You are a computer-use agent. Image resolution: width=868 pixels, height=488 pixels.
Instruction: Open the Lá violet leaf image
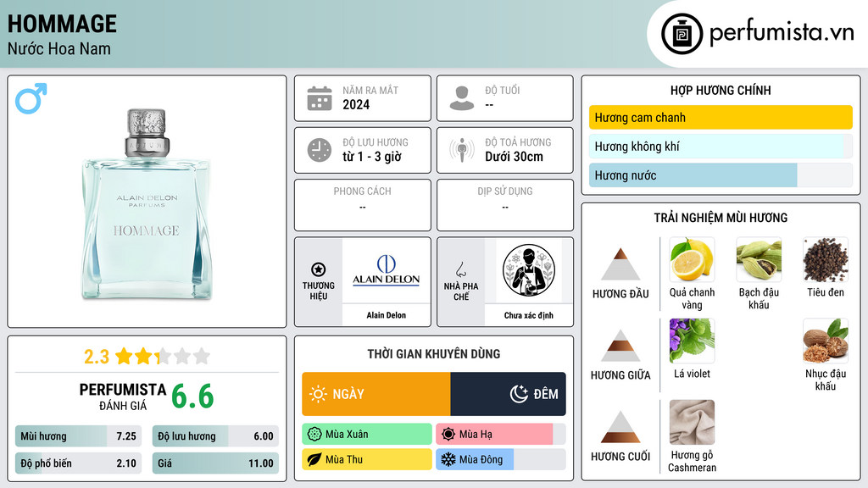692,341
